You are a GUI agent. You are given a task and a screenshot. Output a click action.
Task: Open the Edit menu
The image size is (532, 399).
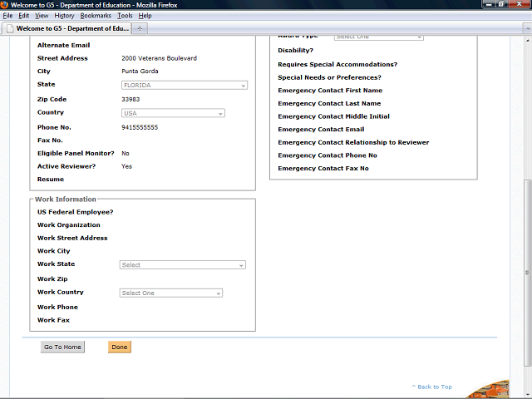point(23,16)
